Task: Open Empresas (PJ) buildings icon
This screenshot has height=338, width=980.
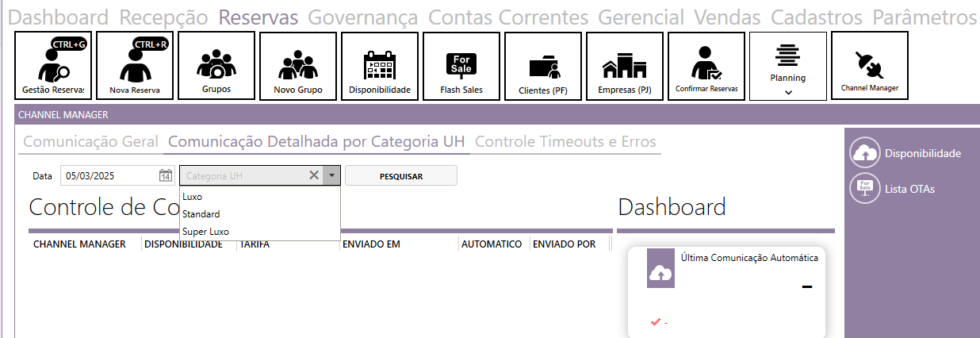Action: click(625, 65)
